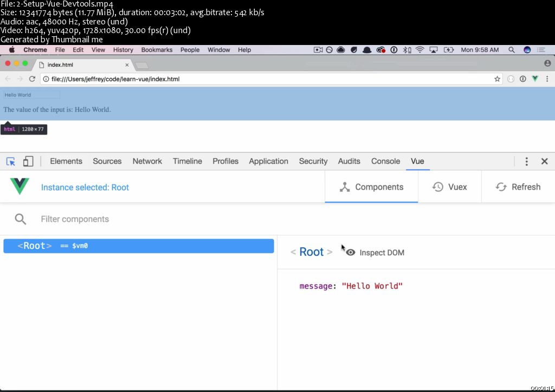Open the History menu

click(x=123, y=50)
